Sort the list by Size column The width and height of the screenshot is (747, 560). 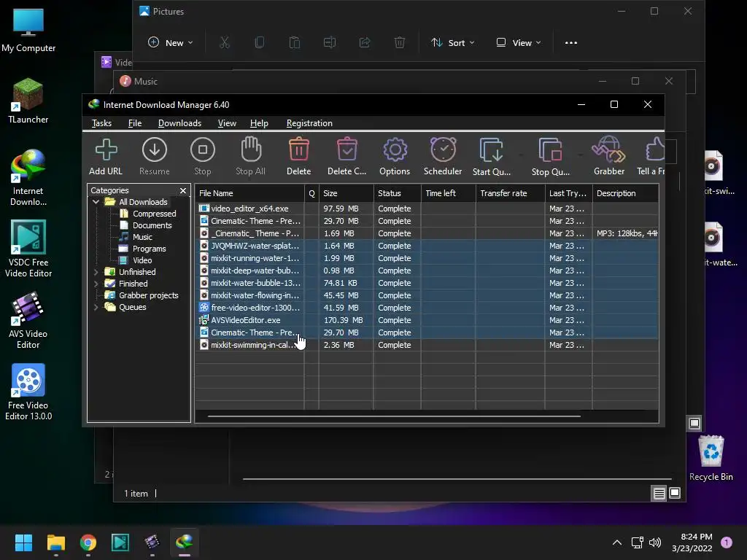point(347,193)
